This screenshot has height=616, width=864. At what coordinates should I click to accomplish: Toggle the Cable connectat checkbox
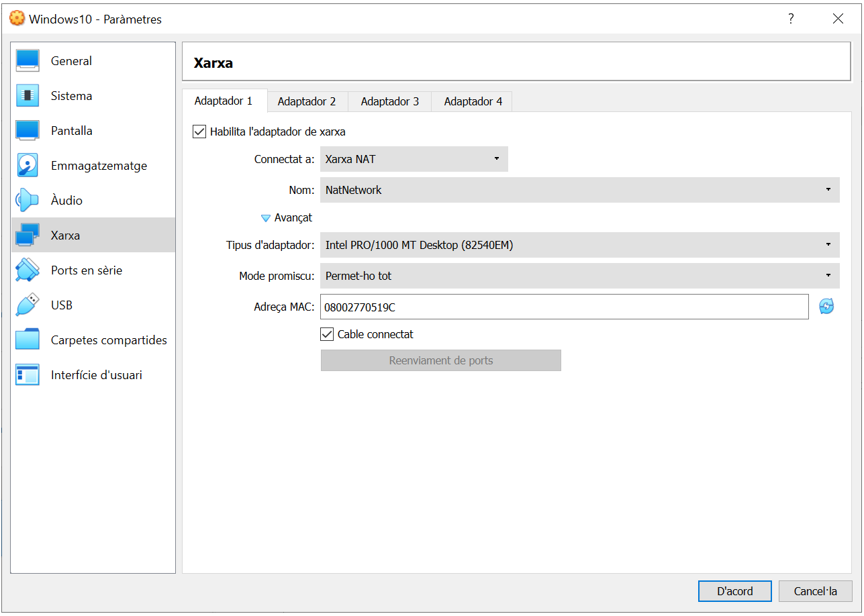328,334
